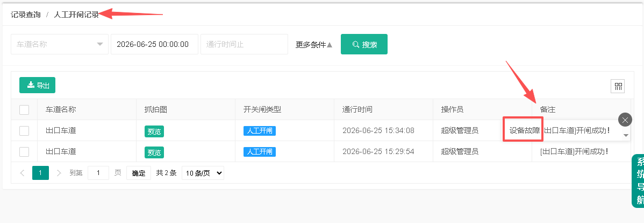The image size is (644, 223).
Task: Click the 搜索 search button
Action: tap(364, 44)
